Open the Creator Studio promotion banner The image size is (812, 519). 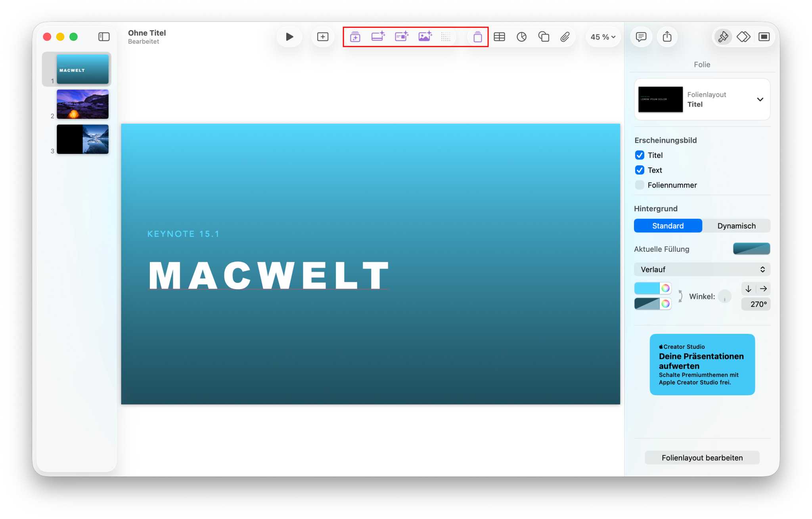click(702, 364)
